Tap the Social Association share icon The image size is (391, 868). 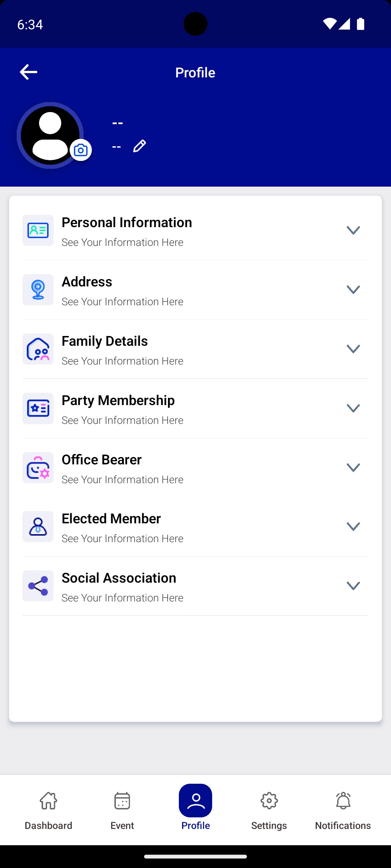pyautogui.click(x=38, y=586)
